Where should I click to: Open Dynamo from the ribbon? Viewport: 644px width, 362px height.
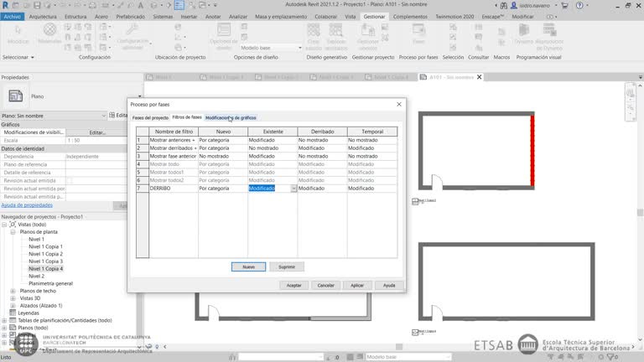pyautogui.click(x=522, y=37)
